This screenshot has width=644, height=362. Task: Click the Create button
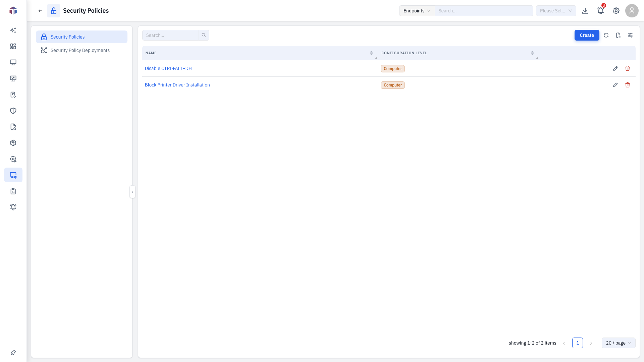587,35
